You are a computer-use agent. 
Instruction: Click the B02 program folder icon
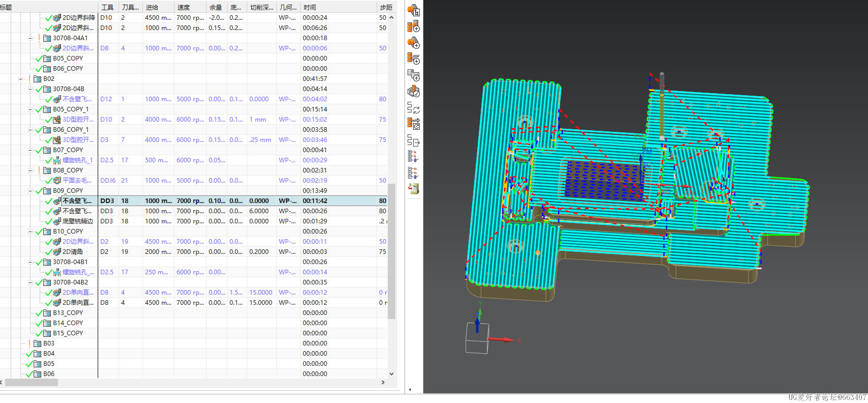(37, 79)
